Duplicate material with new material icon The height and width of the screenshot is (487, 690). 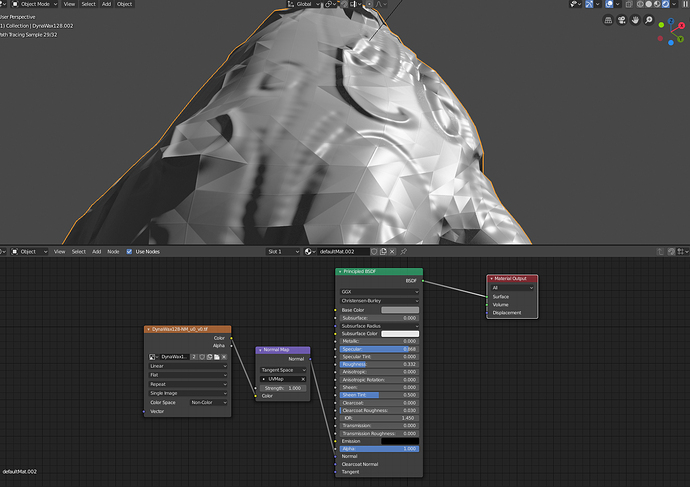coord(383,252)
